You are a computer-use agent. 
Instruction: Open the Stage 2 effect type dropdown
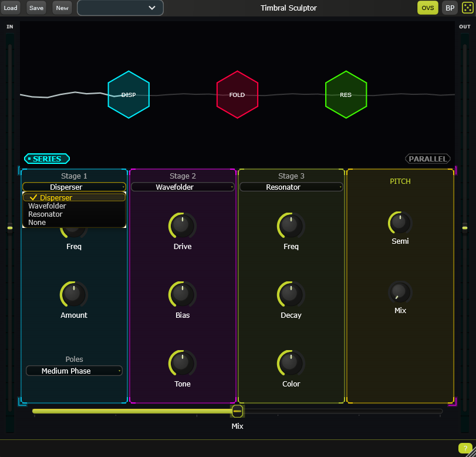(x=182, y=187)
